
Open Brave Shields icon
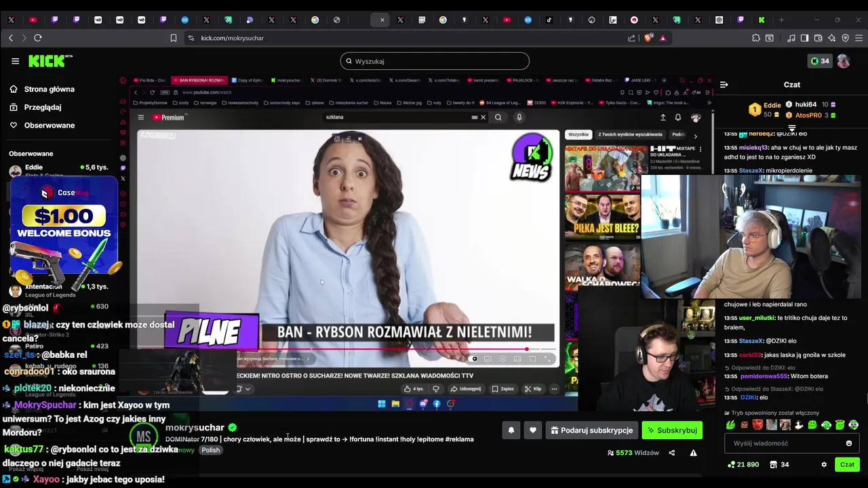point(649,38)
